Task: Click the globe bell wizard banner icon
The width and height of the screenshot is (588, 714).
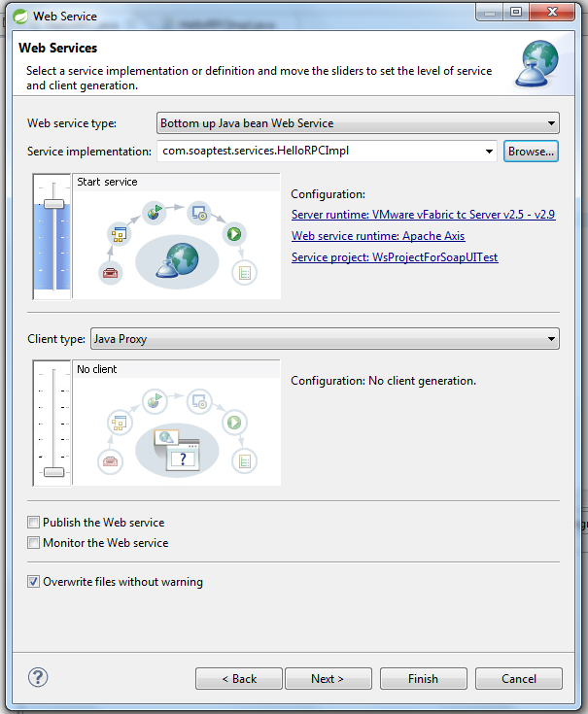Action: 537,63
